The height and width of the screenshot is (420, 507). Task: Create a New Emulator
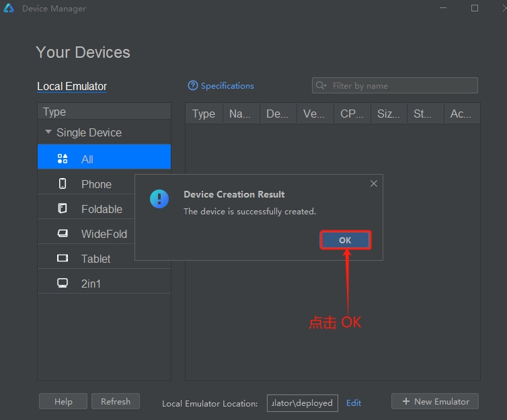(x=435, y=401)
